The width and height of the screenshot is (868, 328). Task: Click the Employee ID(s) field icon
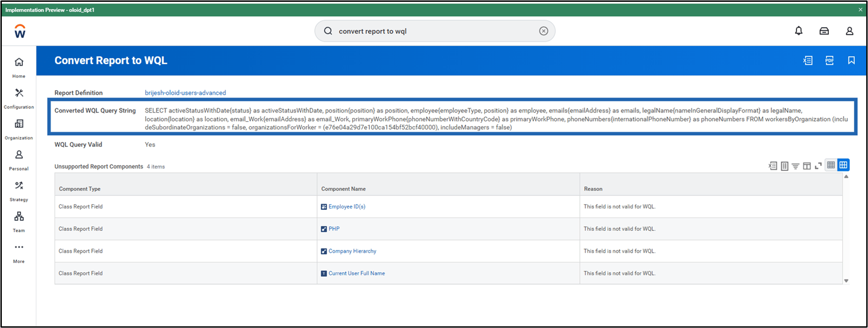pyautogui.click(x=324, y=207)
